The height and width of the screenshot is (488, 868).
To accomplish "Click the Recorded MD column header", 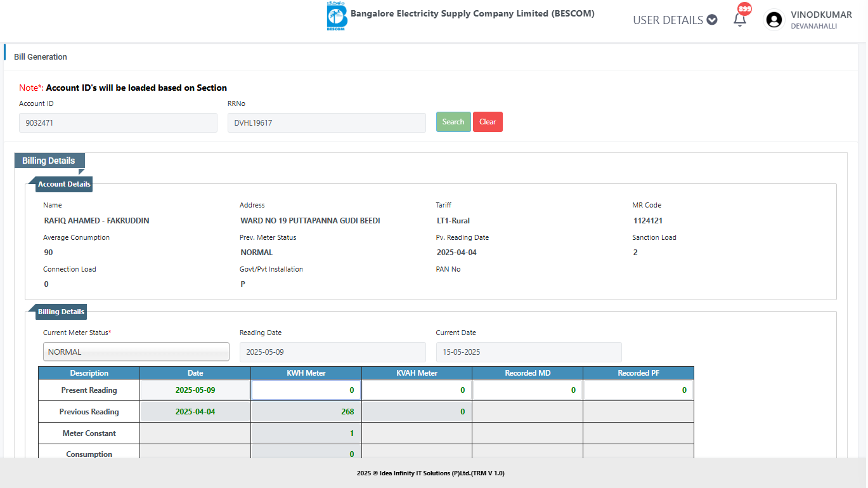I will click(528, 373).
